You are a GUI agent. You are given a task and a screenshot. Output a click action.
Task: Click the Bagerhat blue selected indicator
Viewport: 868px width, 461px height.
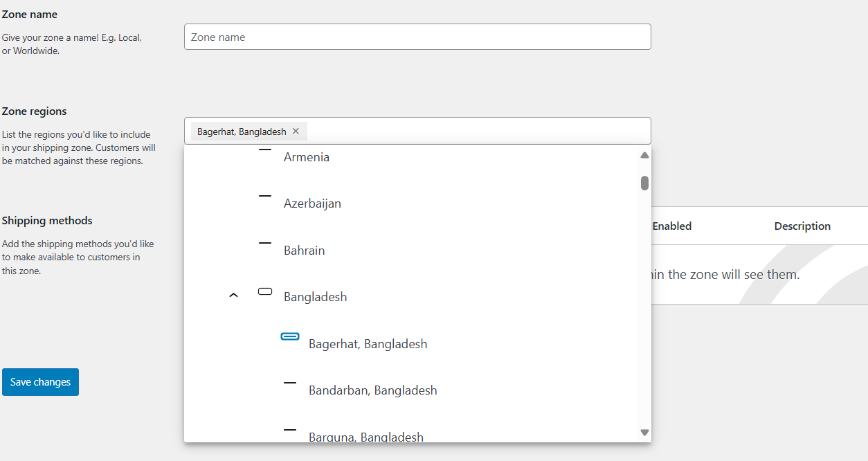(290, 337)
